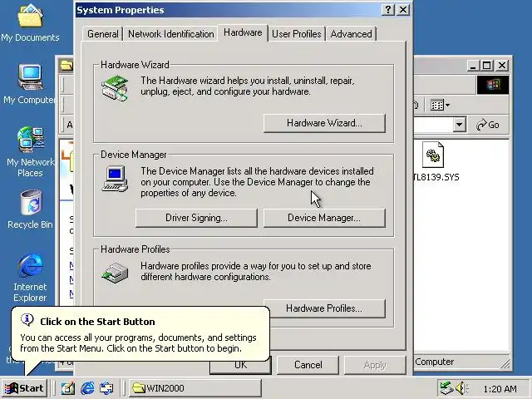
Task: Close the System Properties dialog
Action: pyautogui.click(x=403, y=9)
